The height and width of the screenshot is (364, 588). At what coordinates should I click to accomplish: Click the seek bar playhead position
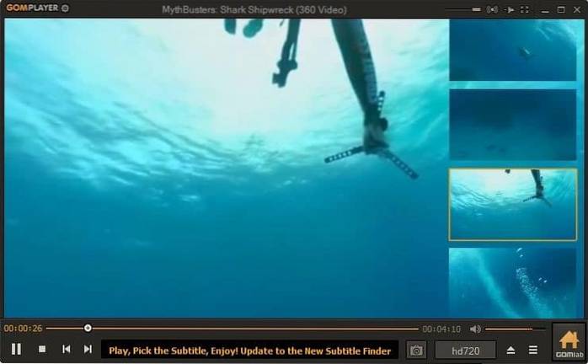click(88, 329)
